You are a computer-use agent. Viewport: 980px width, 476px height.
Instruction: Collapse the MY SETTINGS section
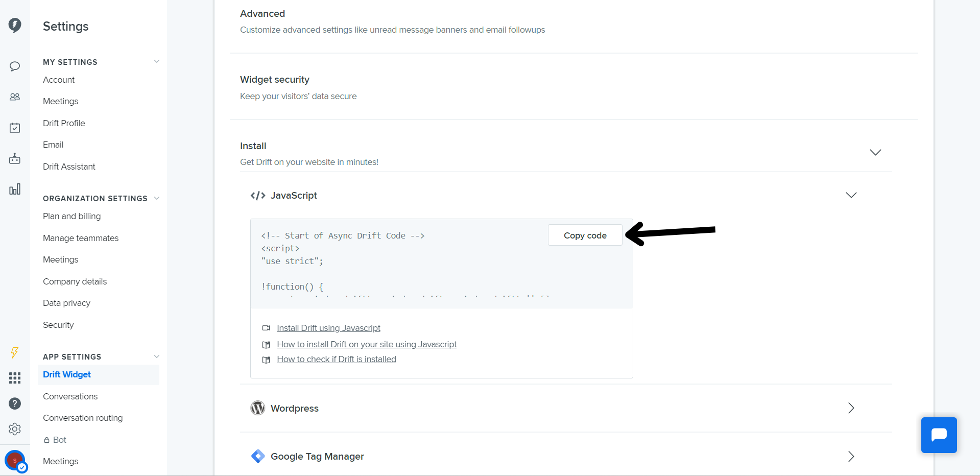coord(157,62)
